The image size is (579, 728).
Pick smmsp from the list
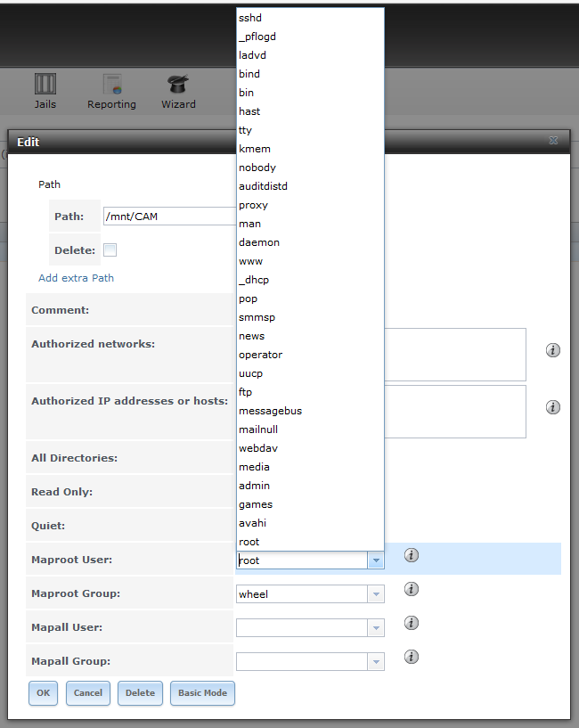[310, 317]
